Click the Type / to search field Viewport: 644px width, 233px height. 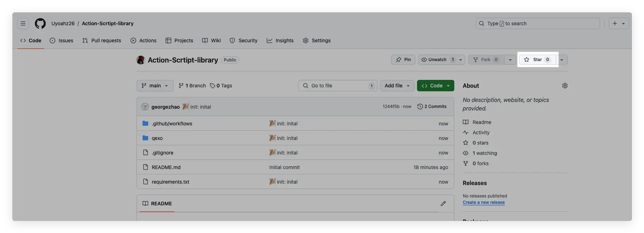point(538,23)
